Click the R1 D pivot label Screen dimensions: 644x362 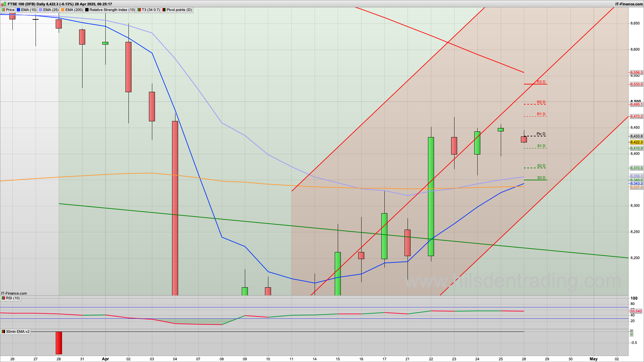(541, 114)
